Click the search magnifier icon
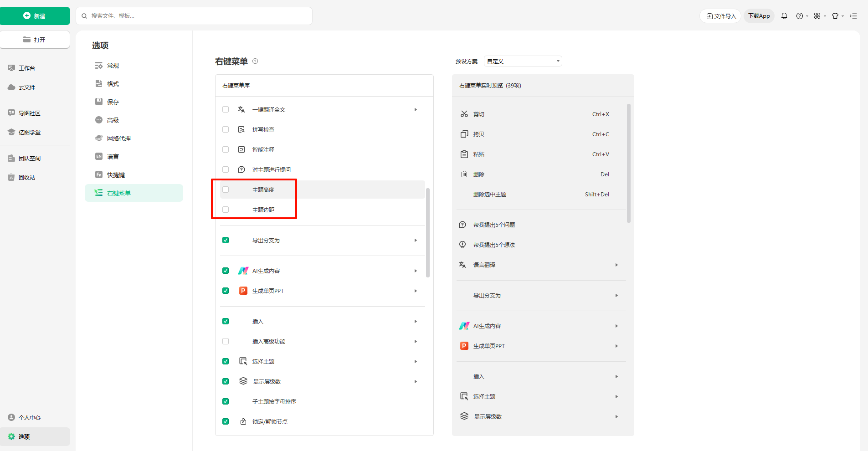 [84, 16]
